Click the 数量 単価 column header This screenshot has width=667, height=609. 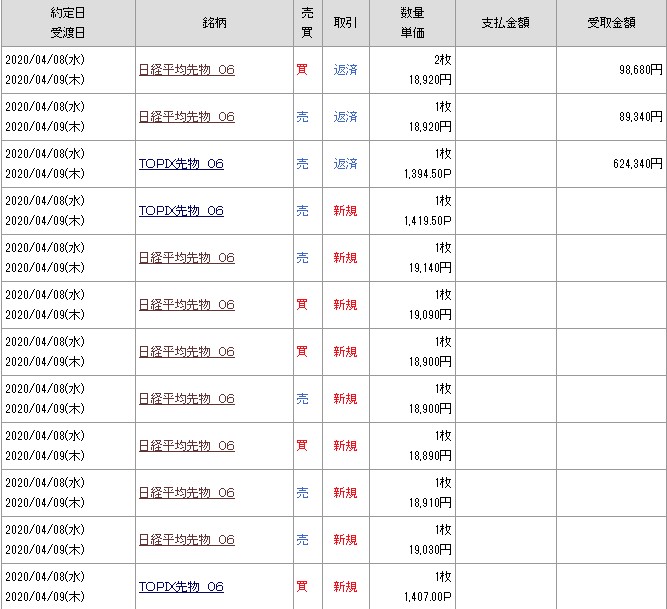coord(412,23)
